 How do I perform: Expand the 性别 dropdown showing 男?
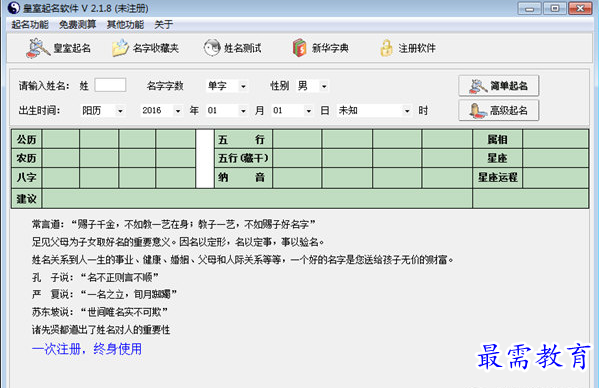tap(324, 86)
